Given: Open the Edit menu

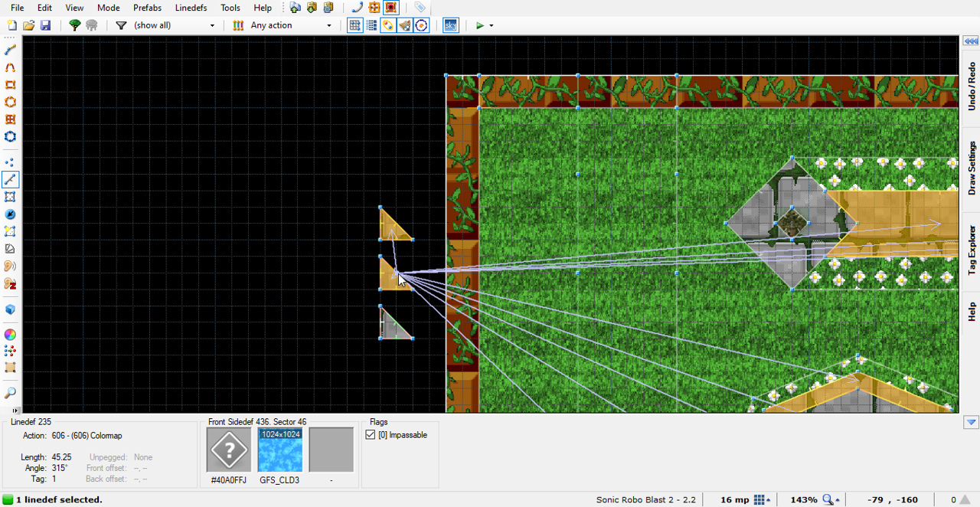Looking at the screenshot, I should pos(44,8).
